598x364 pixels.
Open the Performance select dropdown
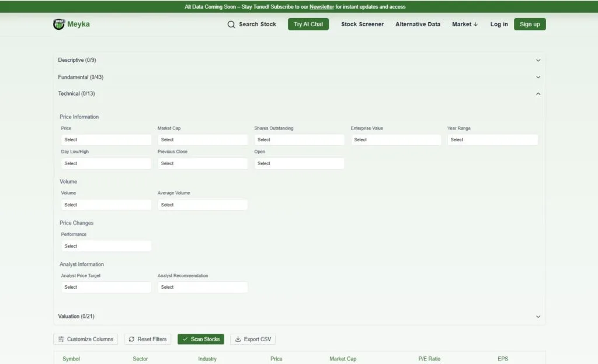pyautogui.click(x=106, y=246)
